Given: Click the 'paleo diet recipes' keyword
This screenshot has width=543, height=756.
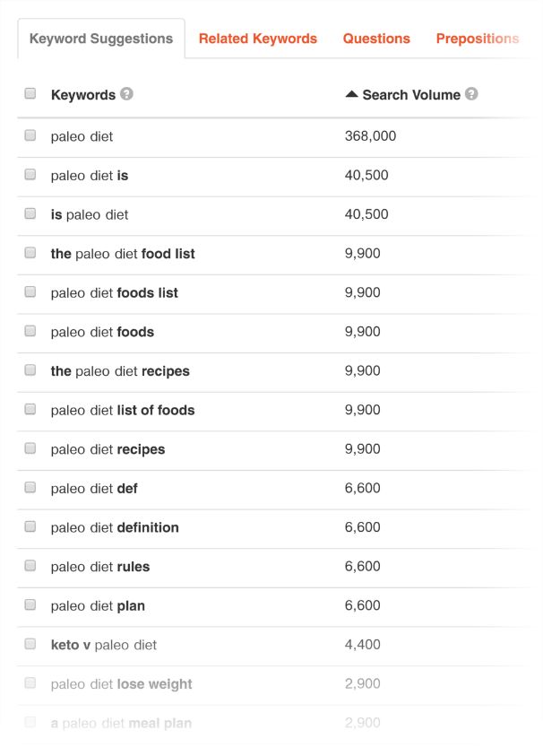Looking at the screenshot, I should tap(108, 449).
